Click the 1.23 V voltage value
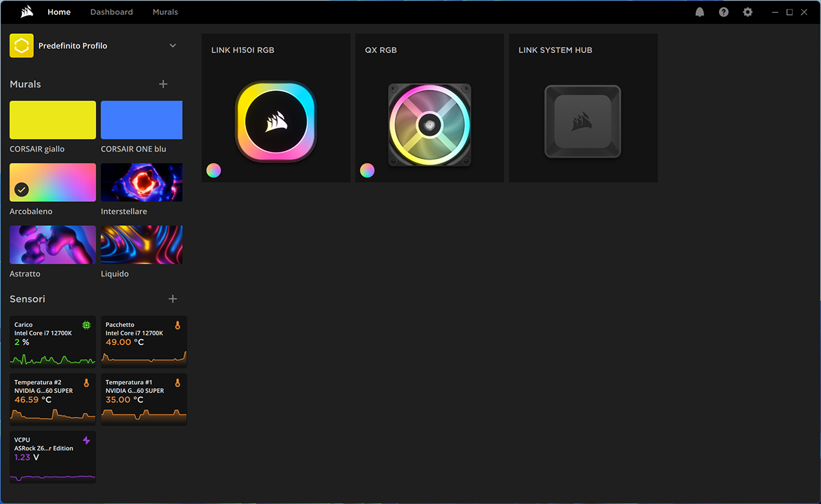The width and height of the screenshot is (821, 504). coord(27,458)
